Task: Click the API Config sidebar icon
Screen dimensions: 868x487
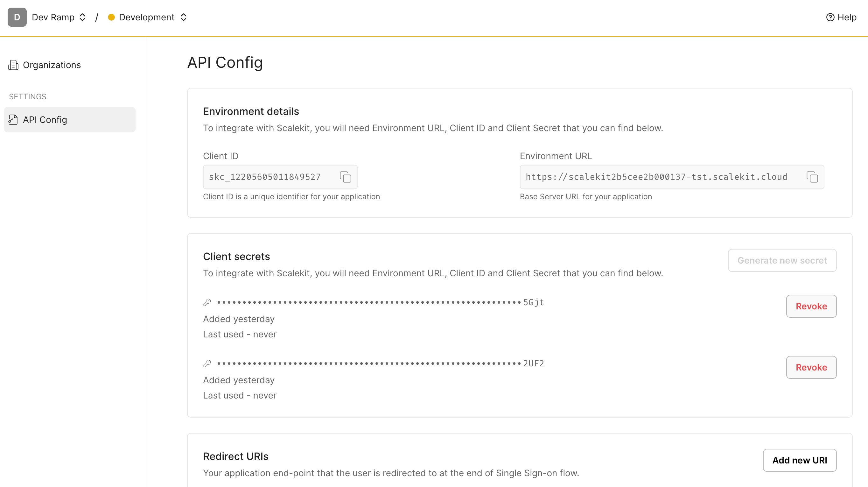Action: [13, 119]
